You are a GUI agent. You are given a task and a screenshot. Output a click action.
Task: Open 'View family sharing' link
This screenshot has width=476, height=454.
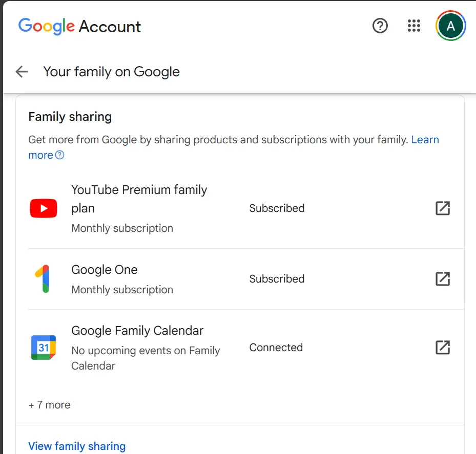pos(77,446)
